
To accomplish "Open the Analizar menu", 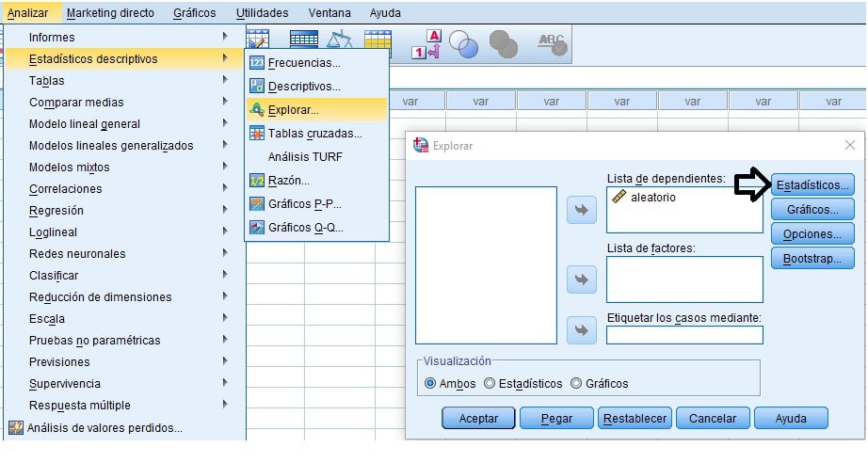I will [27, 13].
